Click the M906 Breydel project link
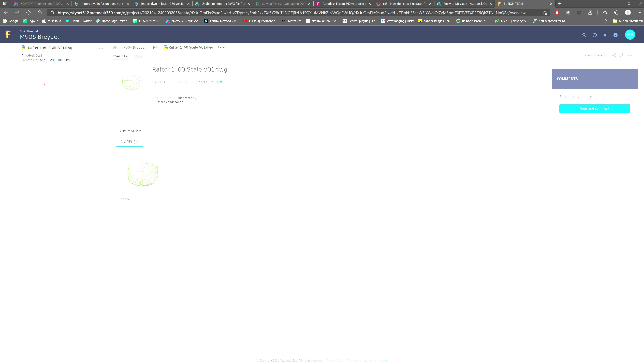 134,47
